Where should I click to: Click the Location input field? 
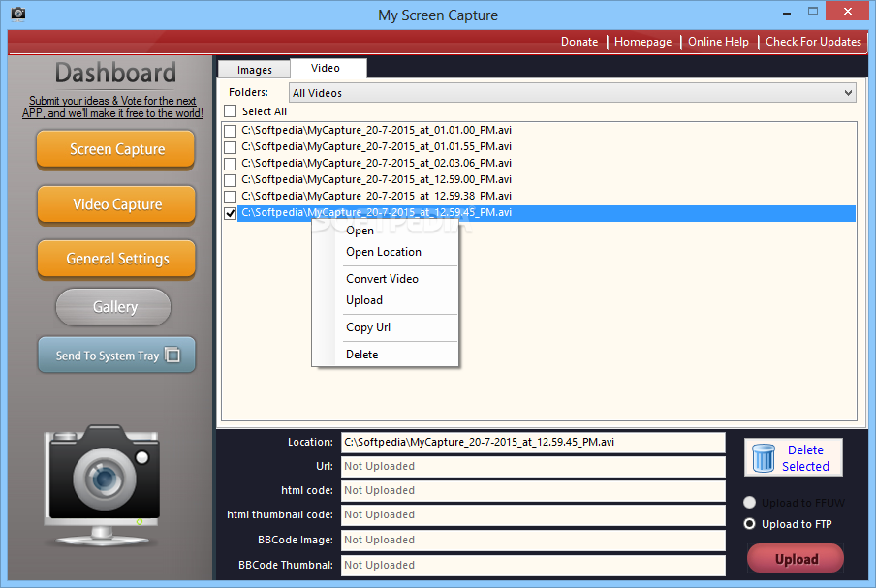click(x=533, y=443)
